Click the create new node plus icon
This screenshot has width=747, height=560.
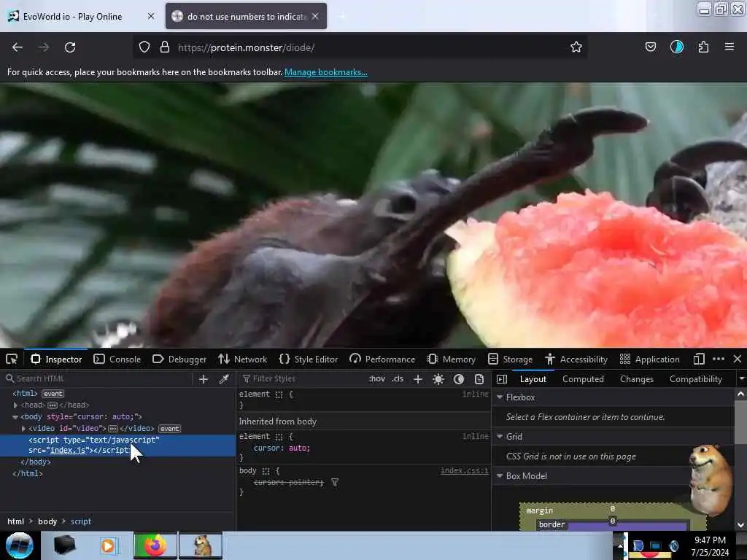coord(204,379)
